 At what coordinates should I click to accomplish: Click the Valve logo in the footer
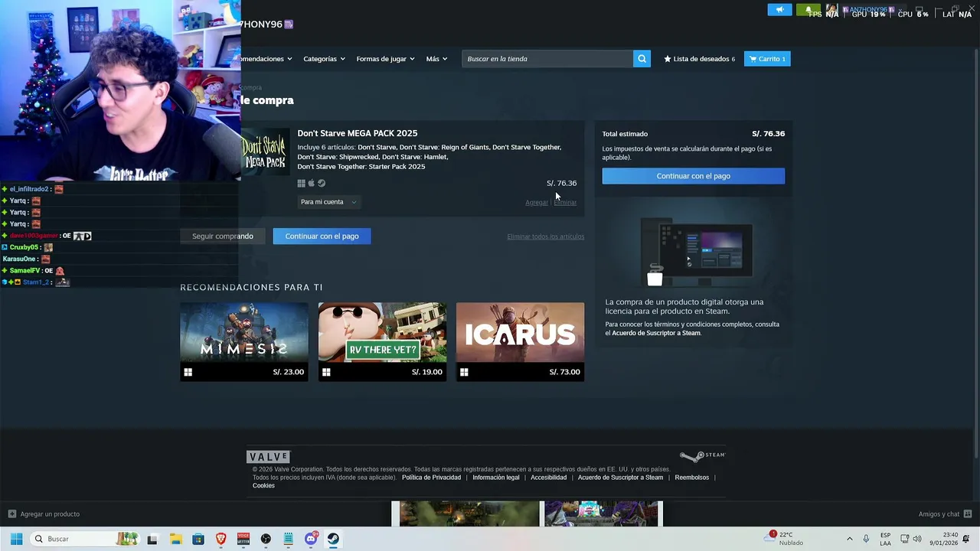click(x=269, y=457)
